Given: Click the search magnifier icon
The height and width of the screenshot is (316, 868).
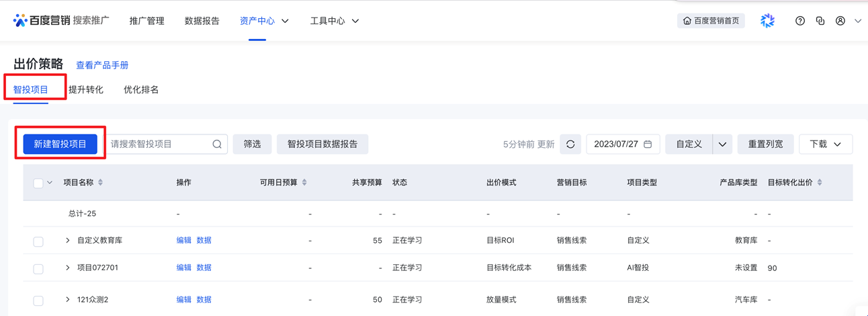Looking at the screenshot, I should pyautogui.click(x=217, y=144).
